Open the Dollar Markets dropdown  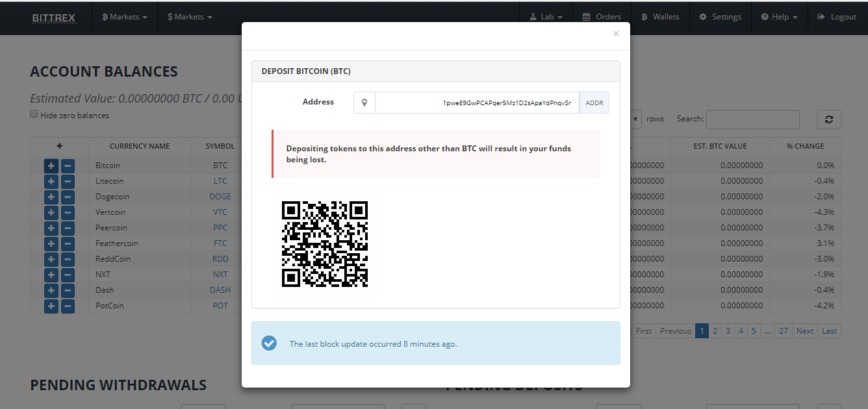coord(190,17)
